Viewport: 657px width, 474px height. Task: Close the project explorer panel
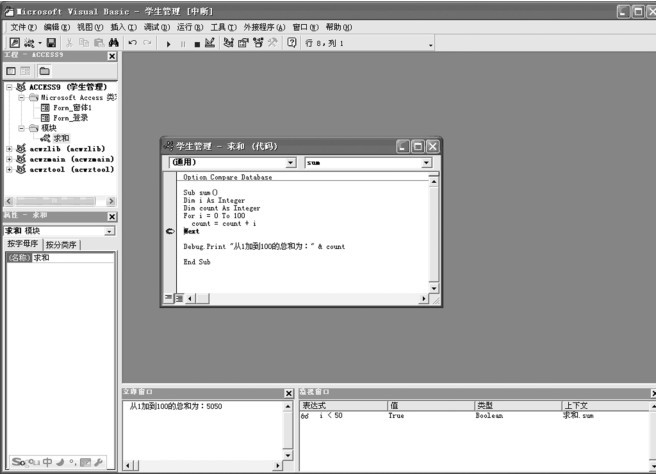point(112,56)
